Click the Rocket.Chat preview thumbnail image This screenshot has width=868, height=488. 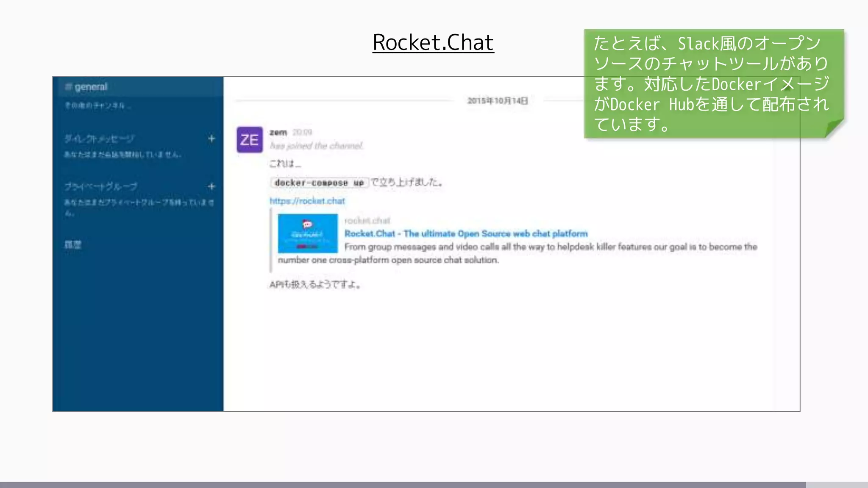click(x=308, y=233)
